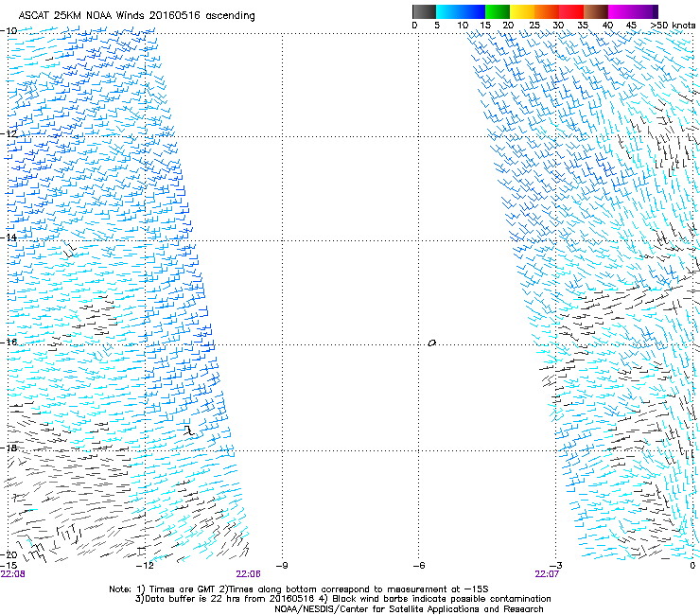The width and height of the screenshot is (700, 615).
Task: Click the dark purple 45-50 knots segment
Action: point(645,11)
